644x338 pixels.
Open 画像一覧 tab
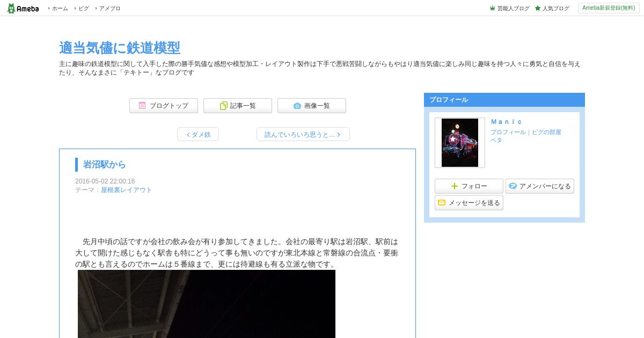pos(312,106)
